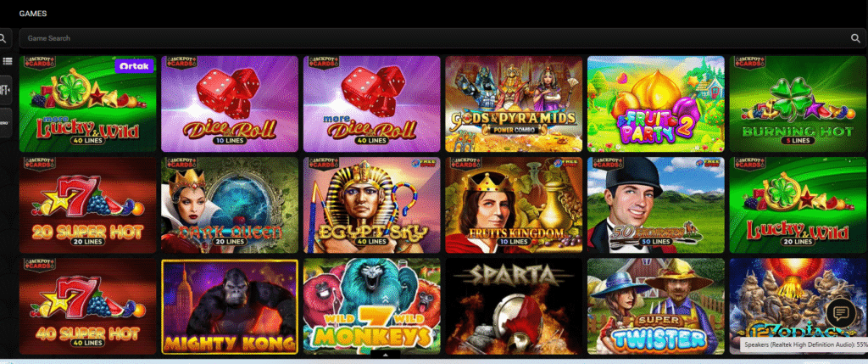Select the Fruit Party 2 game tile
Image resolution: width=868 pixels, height=364 pixels.
tap(656, 104)
